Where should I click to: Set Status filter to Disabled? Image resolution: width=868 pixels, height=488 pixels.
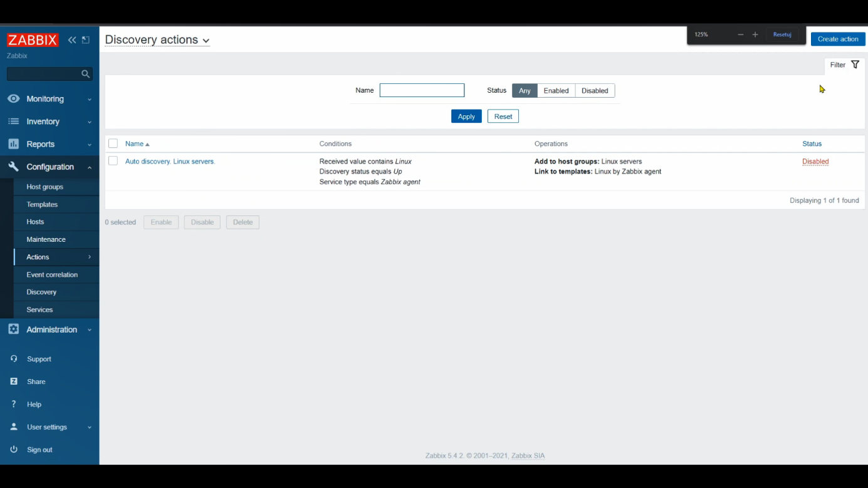pos(595,91)
